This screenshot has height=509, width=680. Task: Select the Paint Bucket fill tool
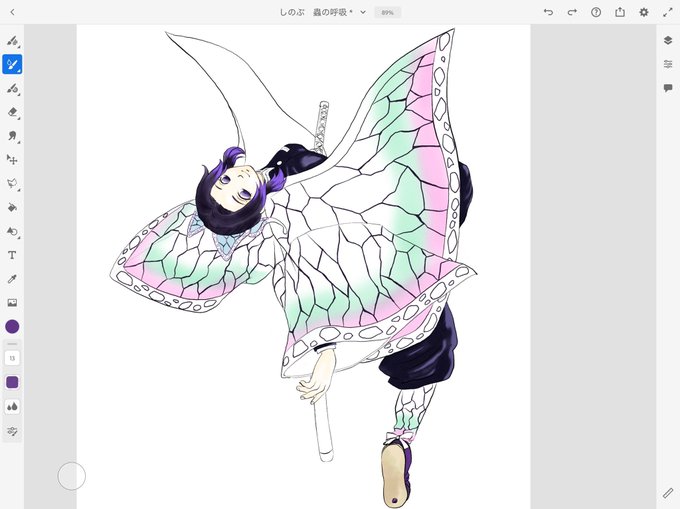(13, 208)
